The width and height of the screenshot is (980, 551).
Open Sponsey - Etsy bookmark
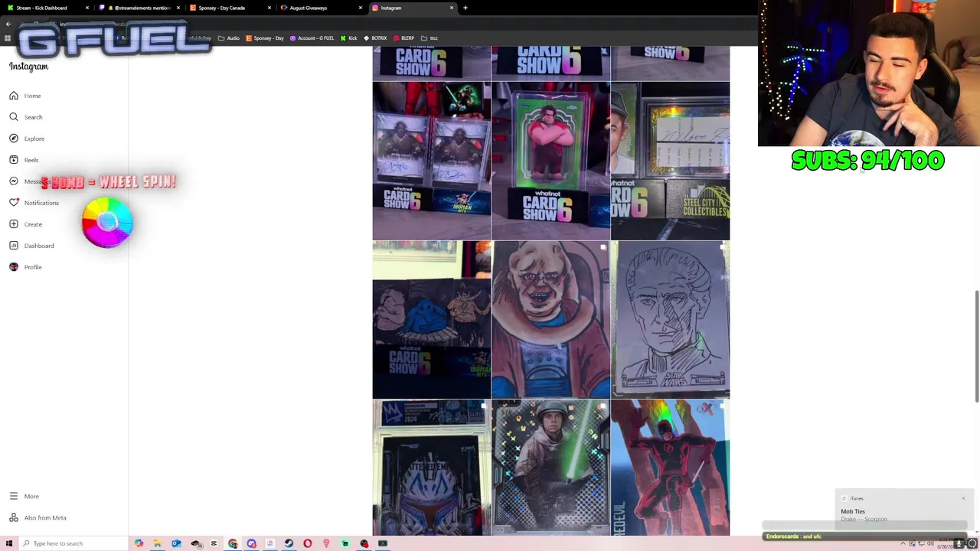pos(264,38)
